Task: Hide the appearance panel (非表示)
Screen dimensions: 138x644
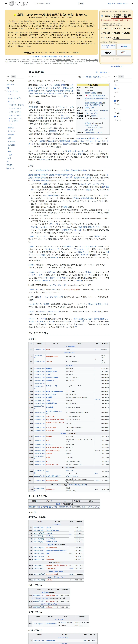Action: pos(121,77)
